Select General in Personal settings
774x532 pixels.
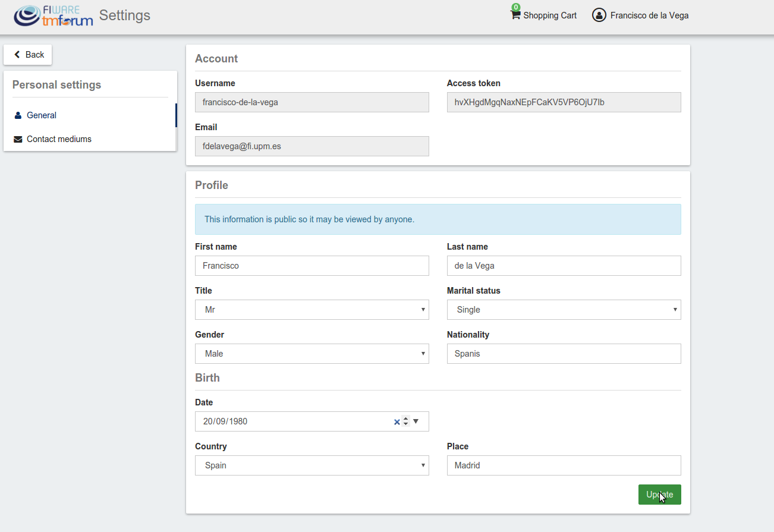tap(90, 115)
